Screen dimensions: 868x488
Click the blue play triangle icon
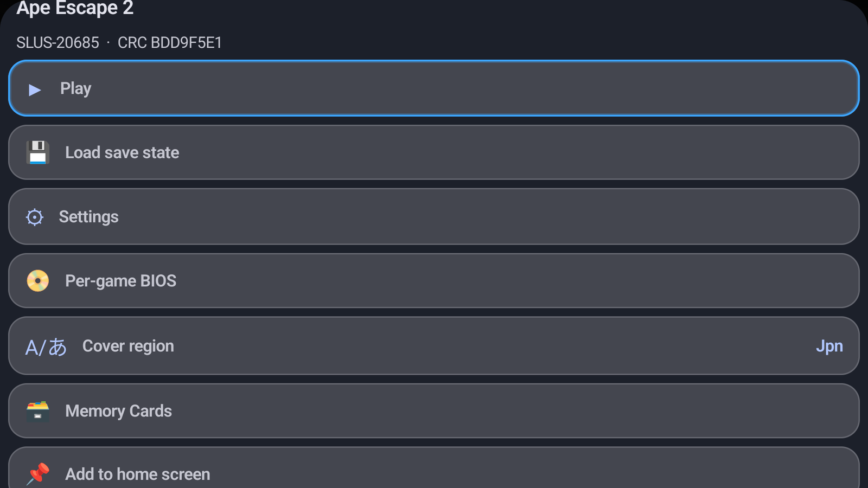35,89
